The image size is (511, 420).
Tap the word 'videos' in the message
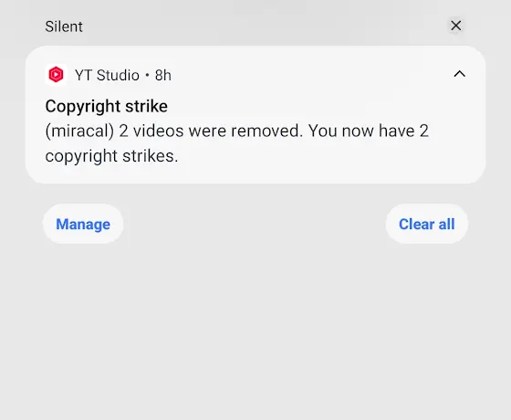point(159,131)
